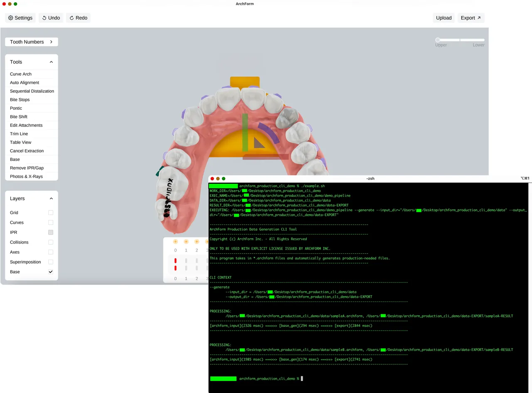Open Settings with the gear button
Screen dimensions: 532x393
tap(20, 18)
